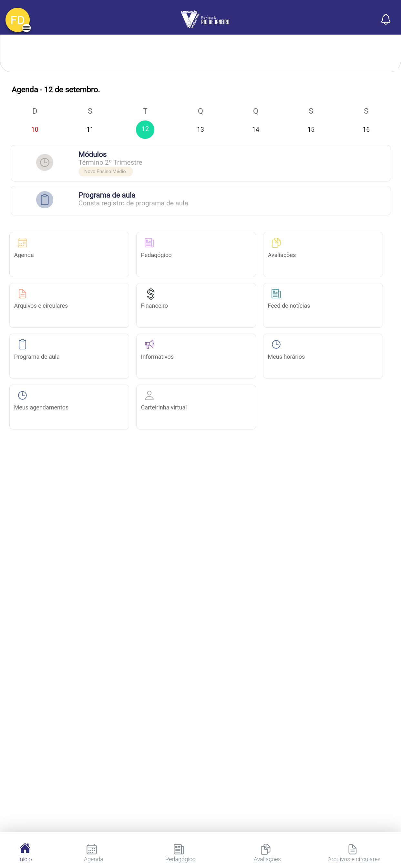Select highlighted day 12 in calendar
Screen dimensions: 401x868
point(145,129)
